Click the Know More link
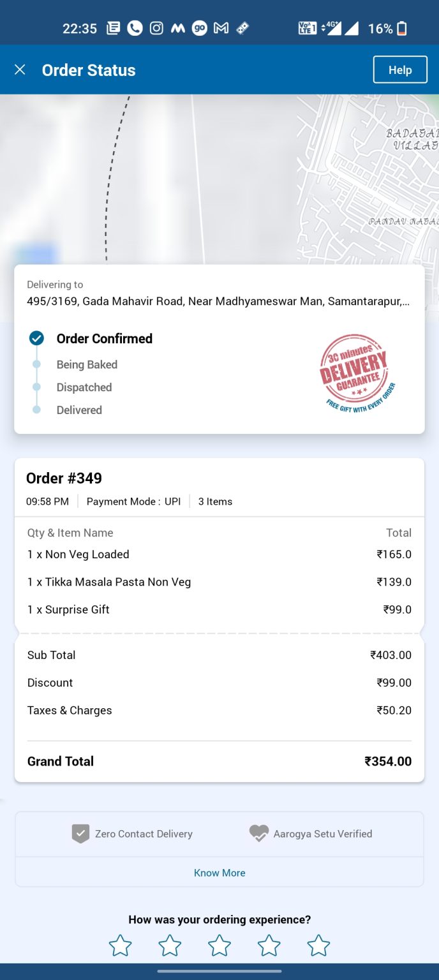The height and width of the screenshot is (980, 439). pos(219,872)
